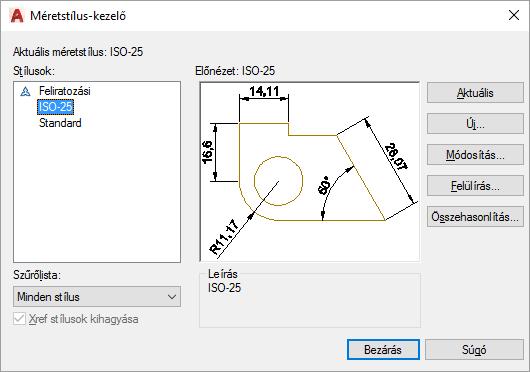
Task: Click the Felülírás... override button
Action: tap(475, 185)
